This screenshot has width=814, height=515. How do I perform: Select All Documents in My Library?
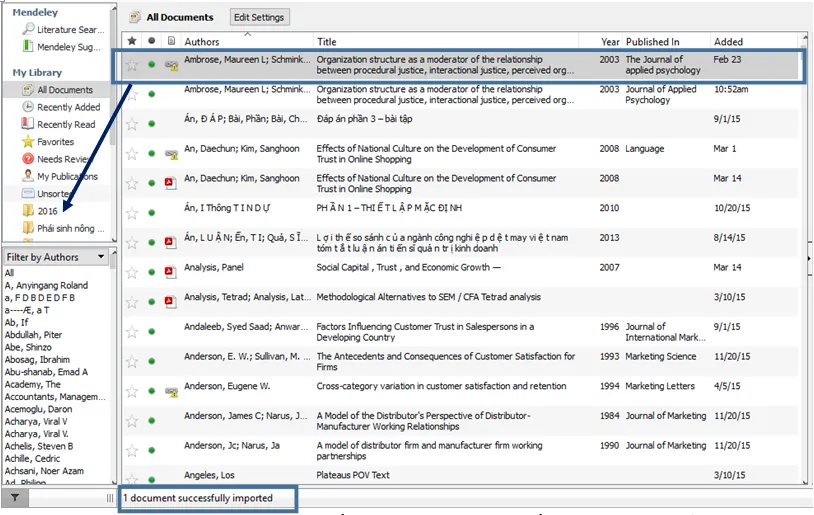point(57,90)
